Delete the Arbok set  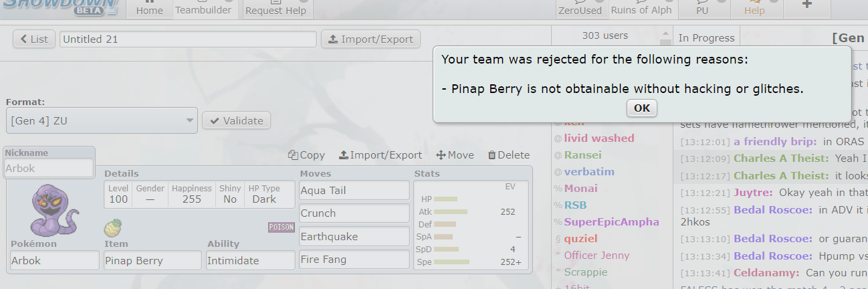509,155
